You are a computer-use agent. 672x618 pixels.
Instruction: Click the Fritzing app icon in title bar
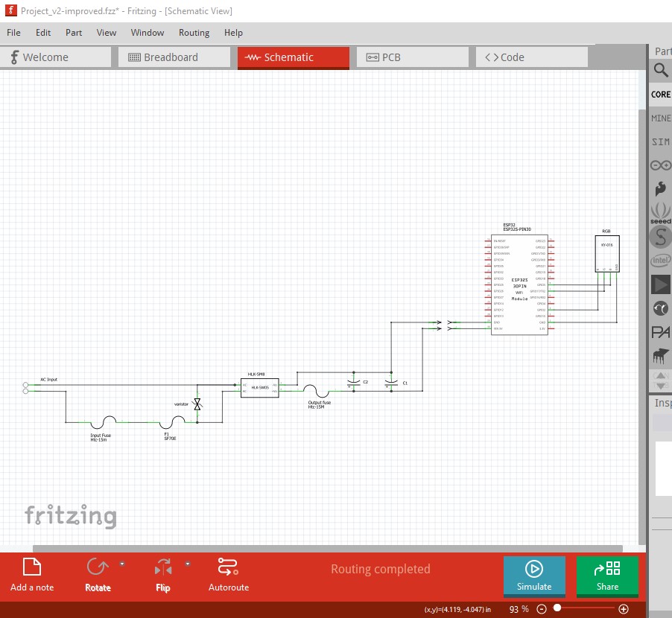tap(10, 10)
